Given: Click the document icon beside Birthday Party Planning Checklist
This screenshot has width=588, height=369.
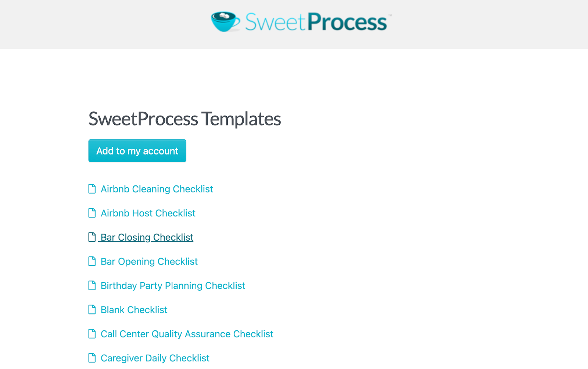Looking at the screenshot, I should tap(92, 285).
